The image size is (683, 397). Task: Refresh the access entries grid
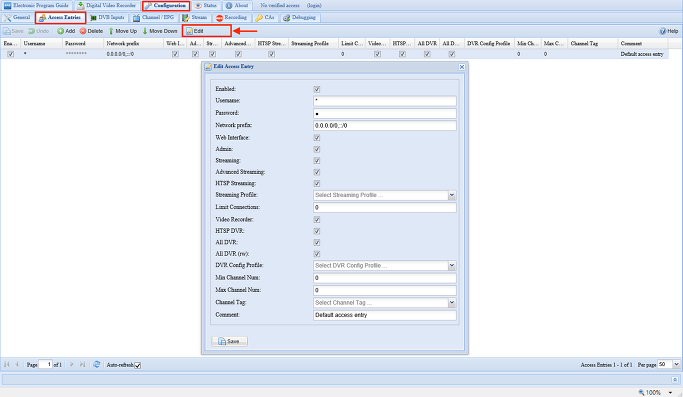point(97,364)
